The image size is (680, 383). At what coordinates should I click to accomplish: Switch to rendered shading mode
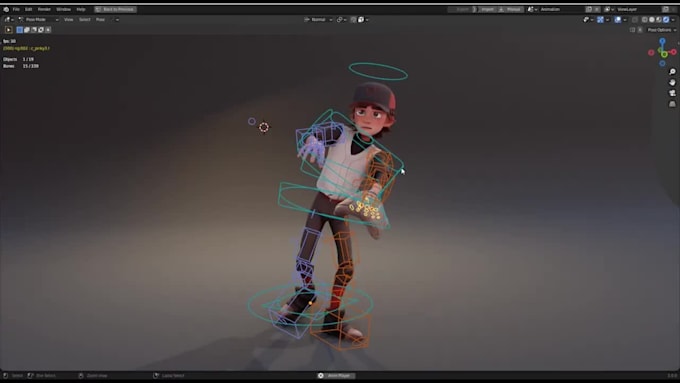[666, 20]
